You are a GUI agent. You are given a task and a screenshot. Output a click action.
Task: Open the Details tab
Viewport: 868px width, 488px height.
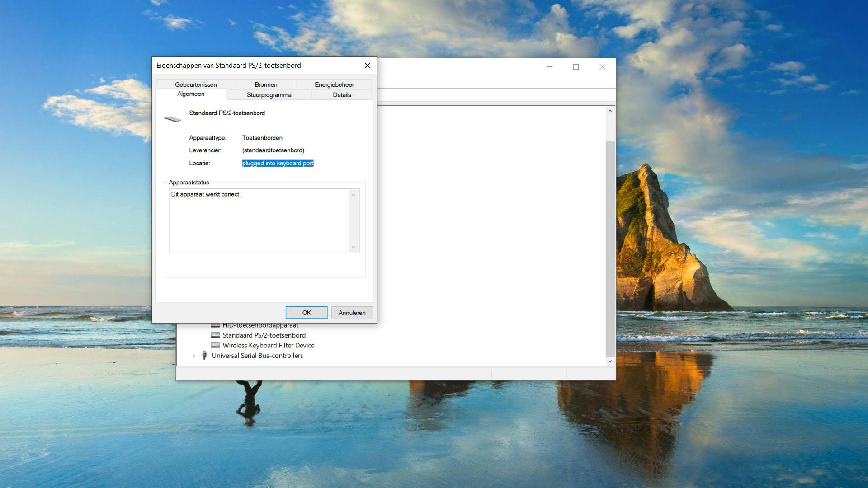(x=342, y=95)
